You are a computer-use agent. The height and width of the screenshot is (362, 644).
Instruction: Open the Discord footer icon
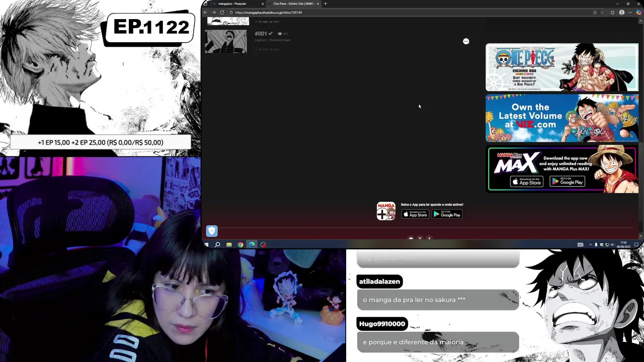(x=411, y=238)
